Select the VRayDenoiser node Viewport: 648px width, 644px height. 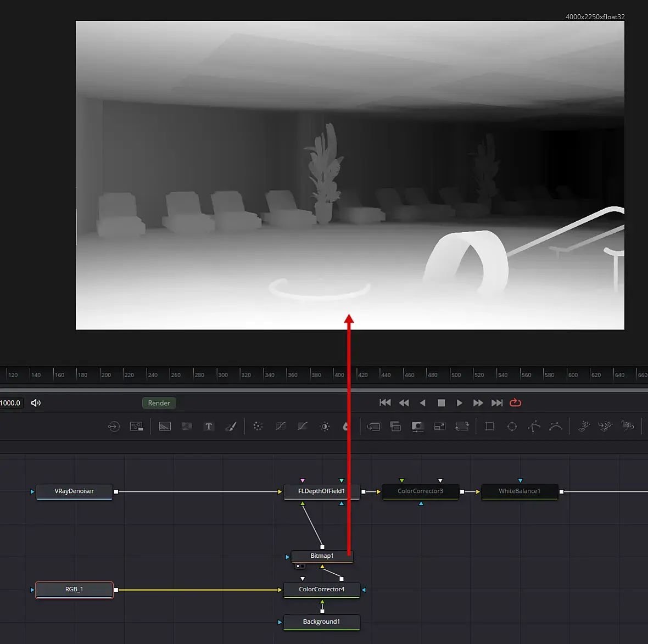pos(74,491)
